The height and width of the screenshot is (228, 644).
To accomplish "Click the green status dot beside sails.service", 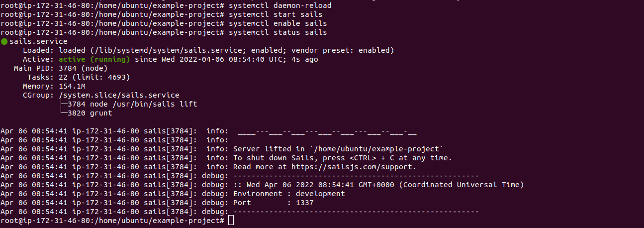I will tap(4, 41).
